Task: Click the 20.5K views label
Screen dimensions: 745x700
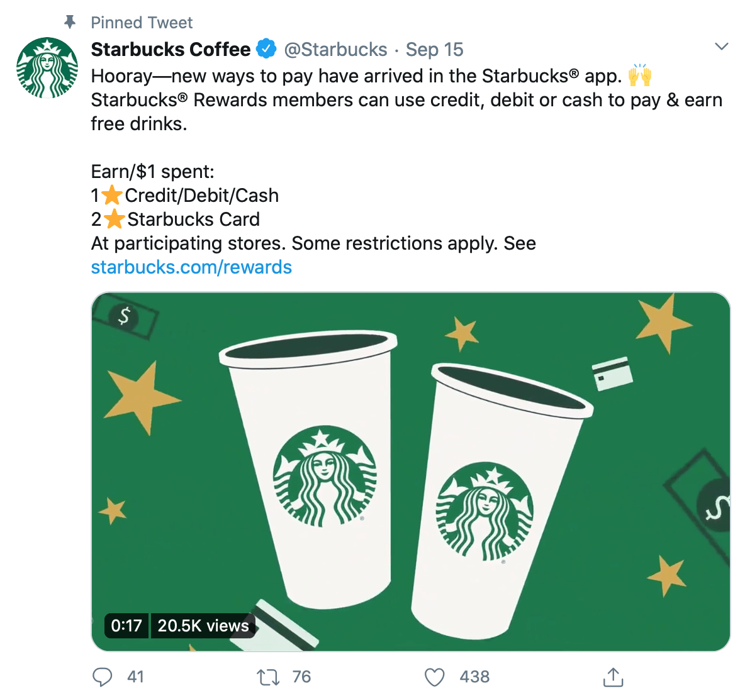Action: tap(203, 625)
